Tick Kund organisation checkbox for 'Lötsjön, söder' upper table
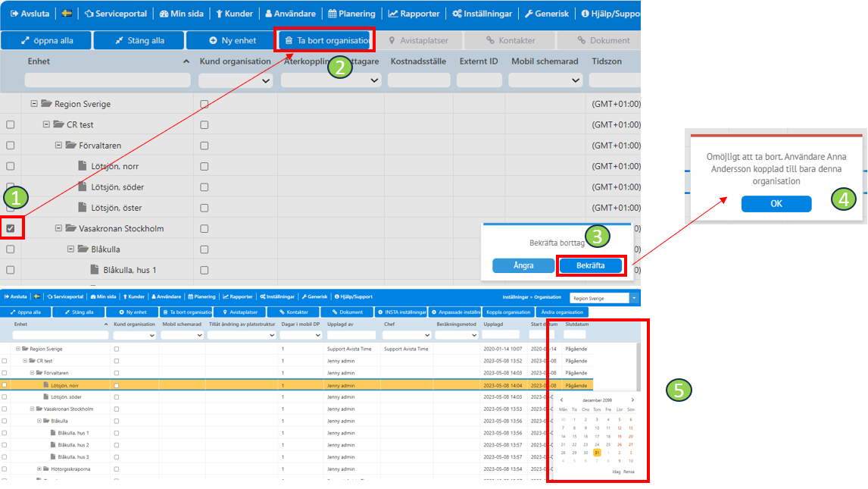Viewport: 868px width, 489px height. click(205, 187)
